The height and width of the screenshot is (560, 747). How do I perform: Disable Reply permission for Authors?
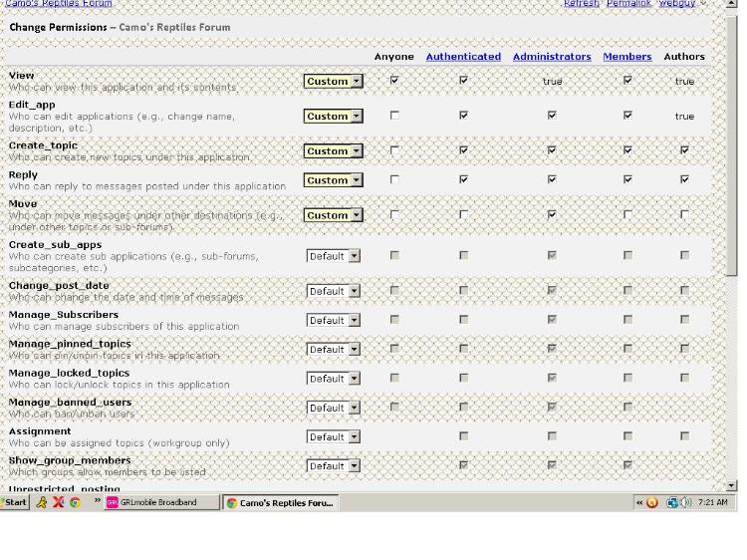(x=684, y=179)
